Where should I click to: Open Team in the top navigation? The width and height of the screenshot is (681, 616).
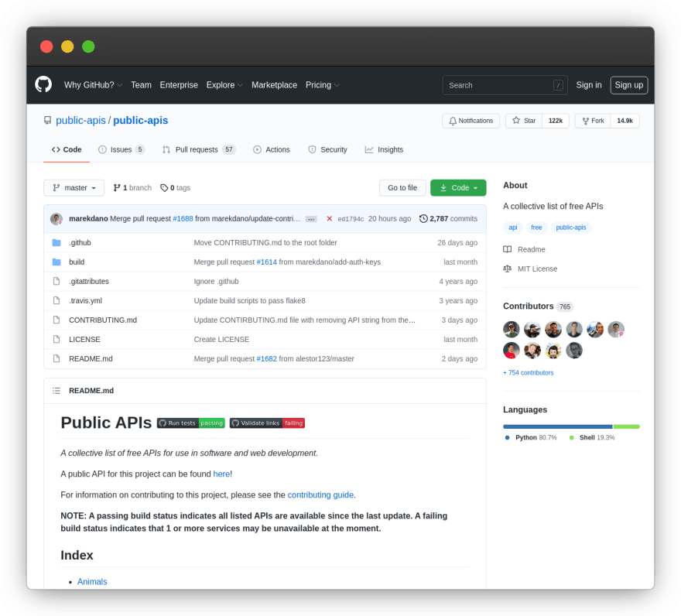pos(141,85)
